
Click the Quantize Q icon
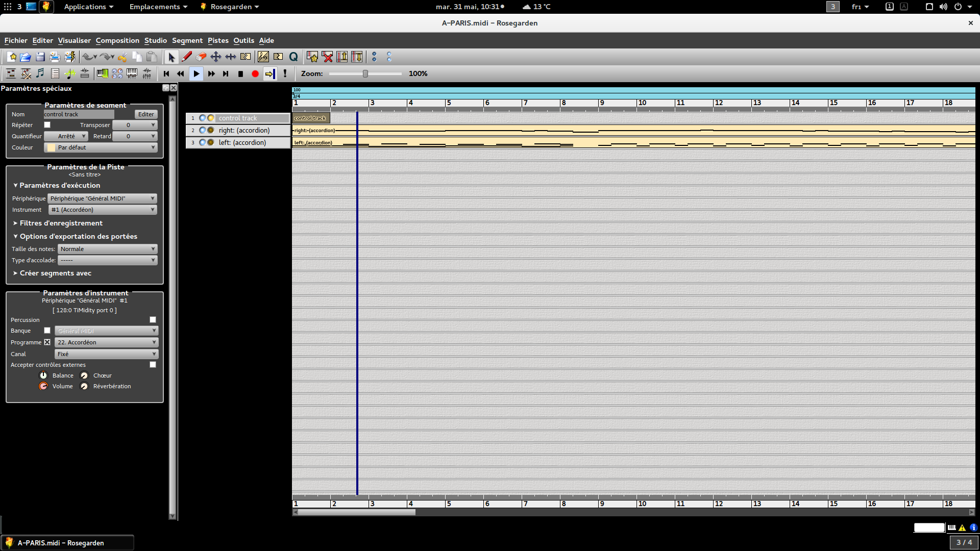click(x=293, y=57)
